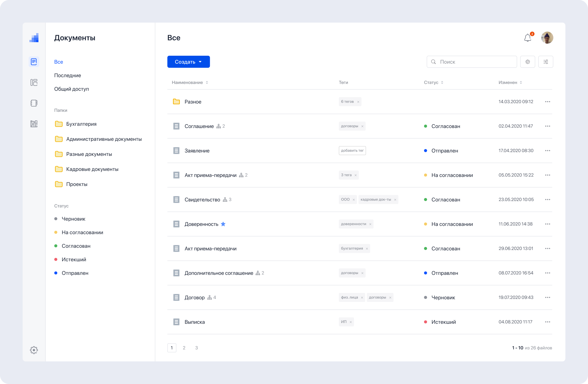Screen dimensions: 588x384
Task: Open the Разное folder row
Action: tap(360, 102)
